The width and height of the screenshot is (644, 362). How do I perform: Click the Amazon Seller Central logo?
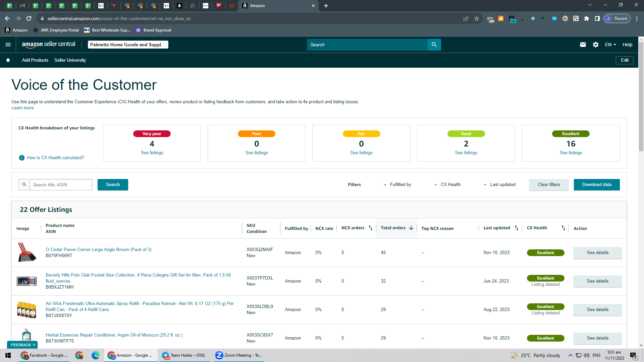pyautogui.click(x=49, y=45)
